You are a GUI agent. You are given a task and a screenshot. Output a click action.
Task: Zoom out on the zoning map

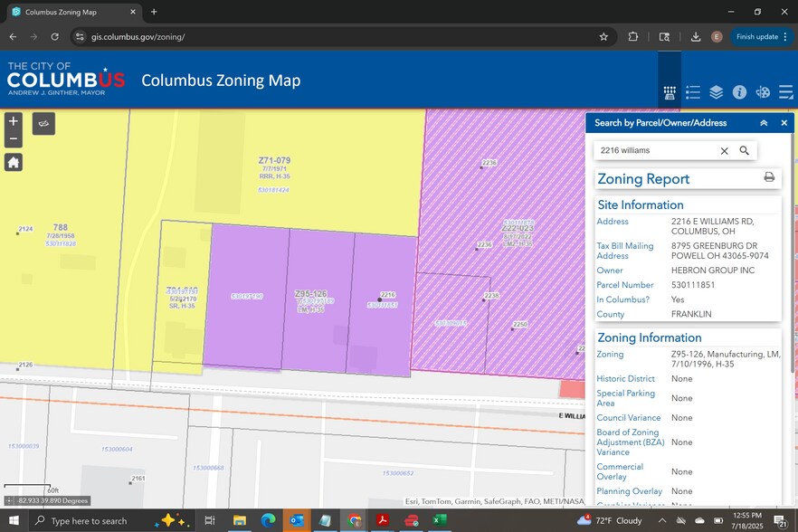pos(14,139)
